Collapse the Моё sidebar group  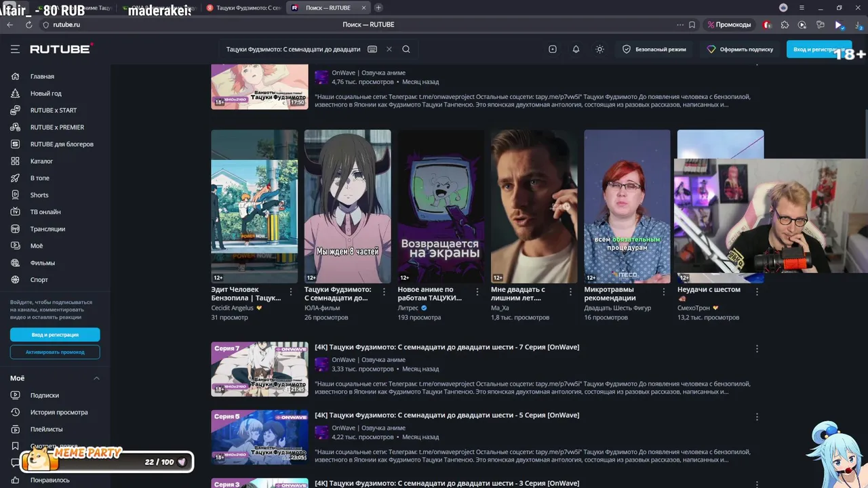[96, 378]
